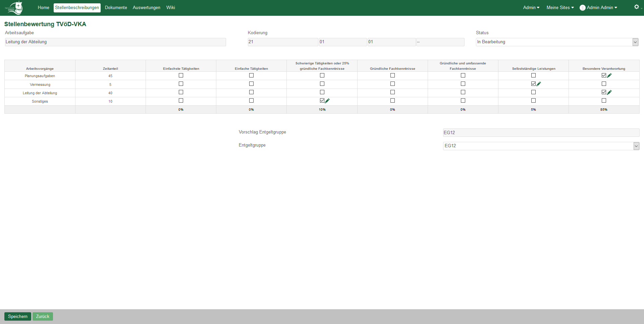644x324 pixels.
Task: Check Gründliche Fachkenntnisse for Vermessung
Action: pyautogui.click(x=392, y=84)
